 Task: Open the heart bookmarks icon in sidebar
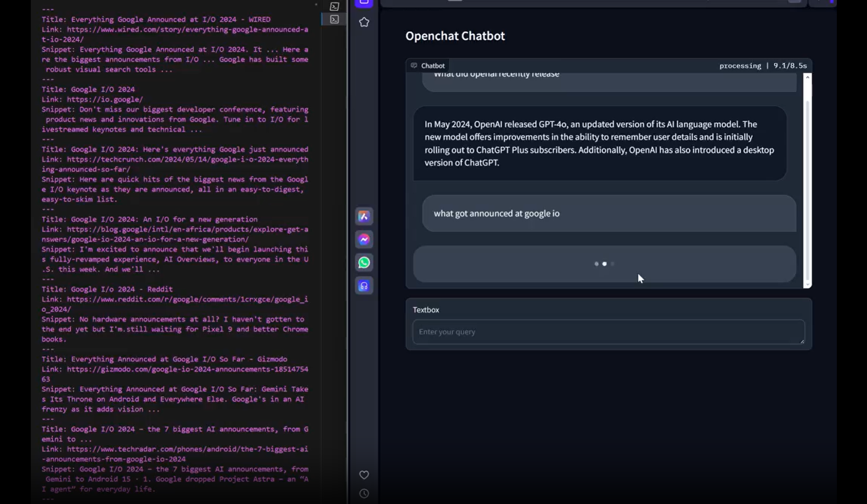pyautogui.click(x=364, y=475)
